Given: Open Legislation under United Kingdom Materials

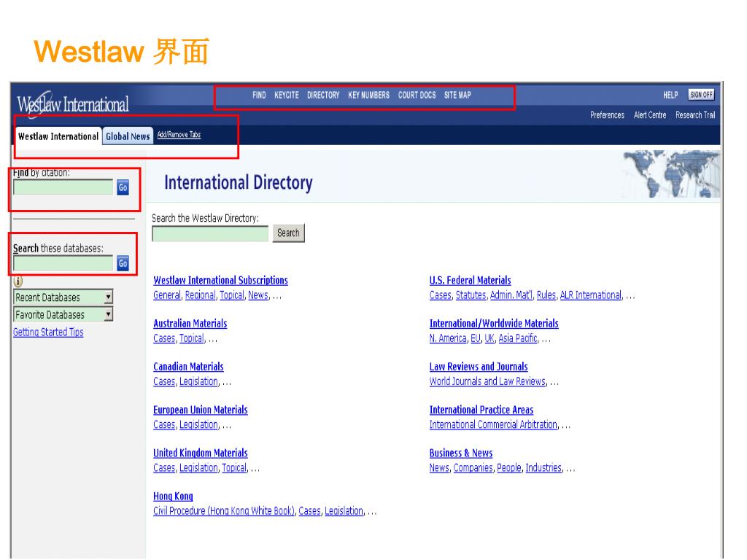Looking at the screenshot, I should (198, 468).
